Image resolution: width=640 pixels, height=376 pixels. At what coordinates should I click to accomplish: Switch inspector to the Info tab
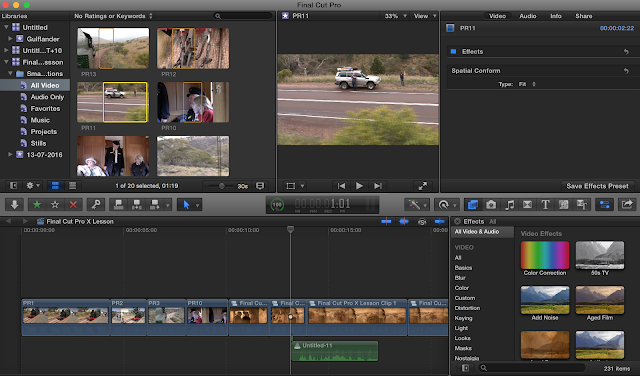pos(556,16)
